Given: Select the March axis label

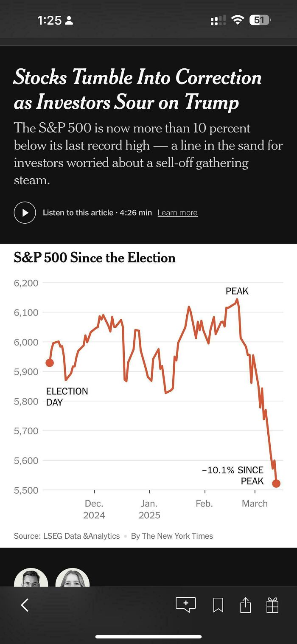Looking at the screenshot, I should pyautogui.click(x=255, y=503).
